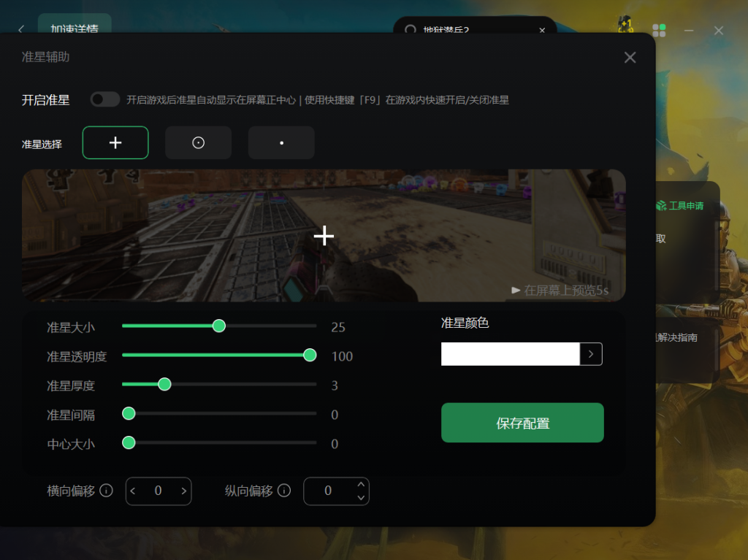Go back using the top-left arrow

coord(20,30)
